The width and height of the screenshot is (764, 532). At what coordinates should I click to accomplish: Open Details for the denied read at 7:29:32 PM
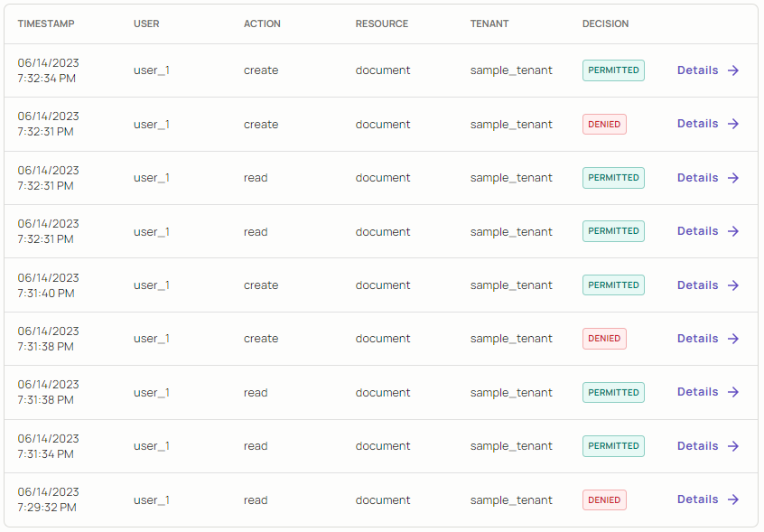(698, 499)
